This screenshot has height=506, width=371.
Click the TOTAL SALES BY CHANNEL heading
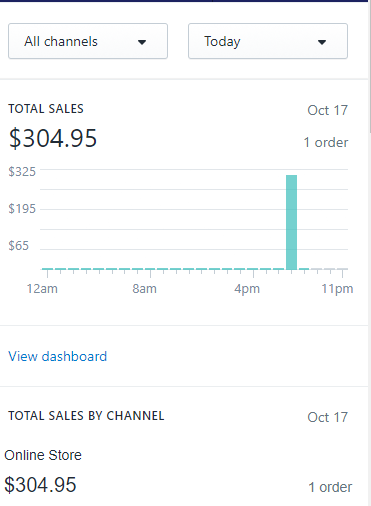point(86,416)
